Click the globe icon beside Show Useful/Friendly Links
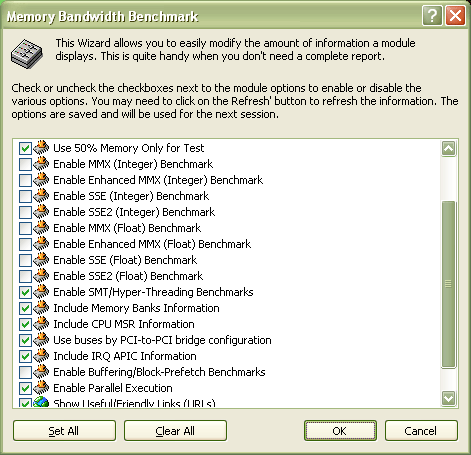This screenshot has height=455, width=471. pos(41,402)
